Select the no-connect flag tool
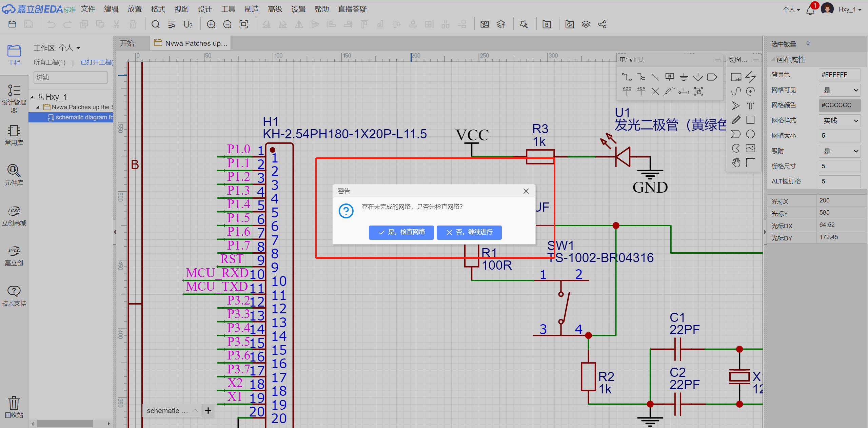 (655, 91)
